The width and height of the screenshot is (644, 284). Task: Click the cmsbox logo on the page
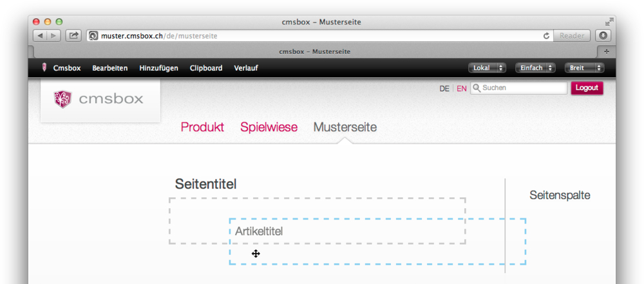click(x=100, y=99)
